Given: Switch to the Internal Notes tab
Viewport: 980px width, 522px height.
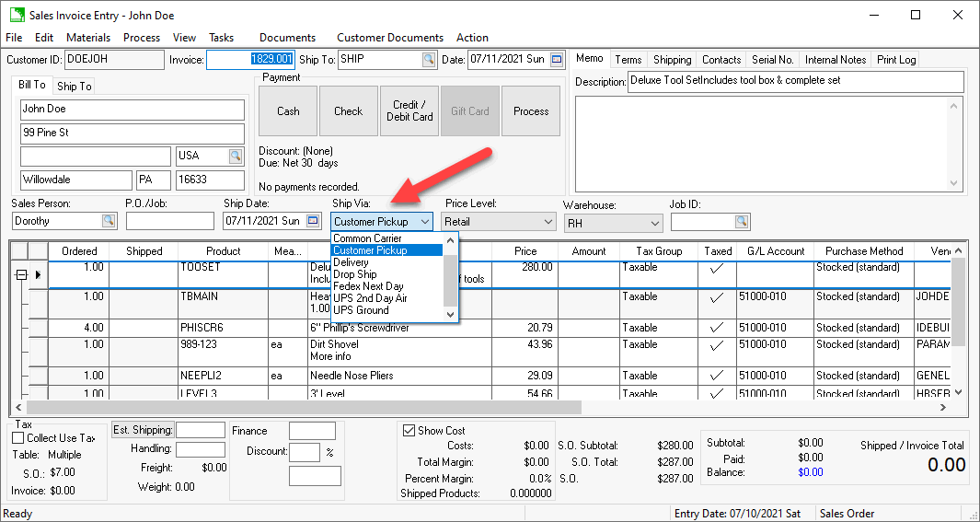Looking at the screenshot, I should 835,60.
